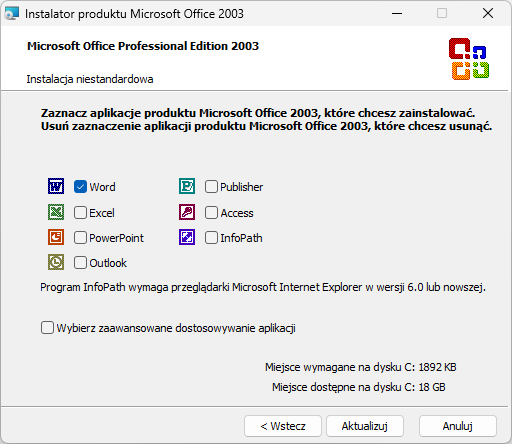
Task: Mark the InfoPath checkbox
Action: pyautogui.click(x=211, y=238)
